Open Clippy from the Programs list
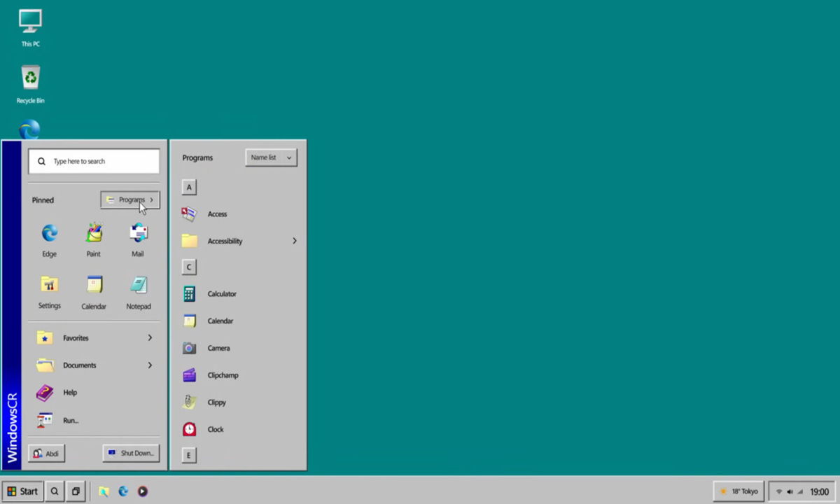The width and height of the screenshot is (840, 504). (x=216, y=402)
